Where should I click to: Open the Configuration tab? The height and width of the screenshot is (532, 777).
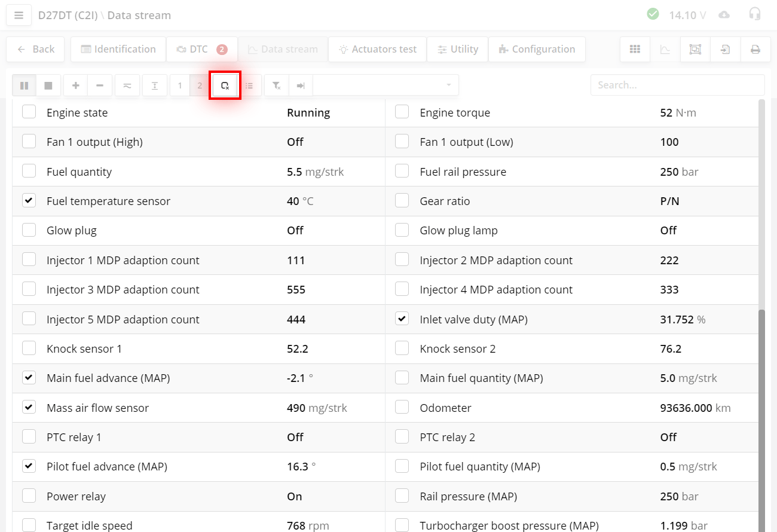(537, 49)
